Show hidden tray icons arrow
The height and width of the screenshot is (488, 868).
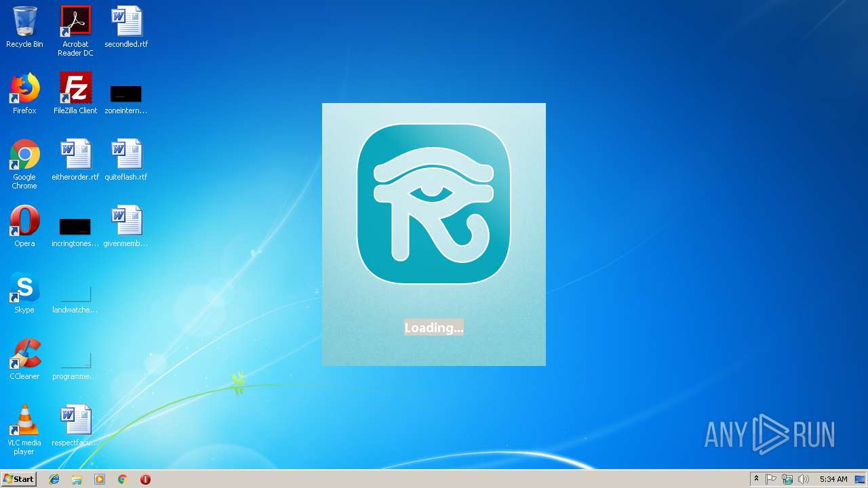pyautogui.click(x=756, y=479)
